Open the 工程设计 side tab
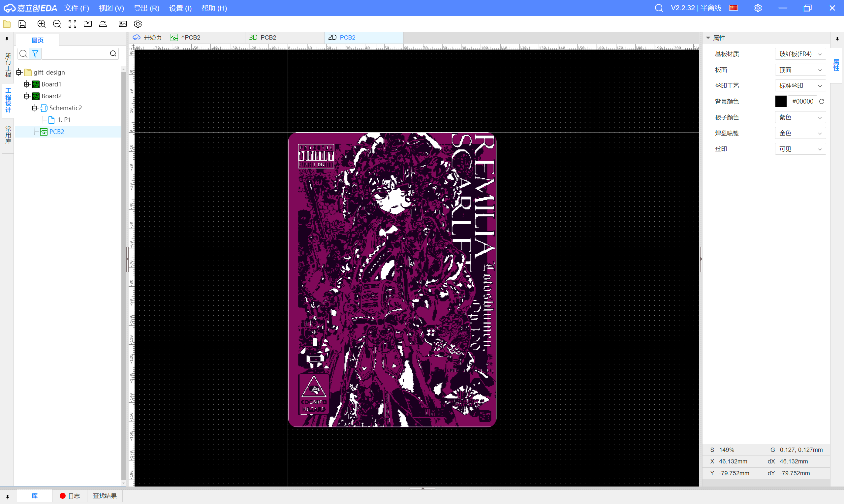844x504 pixels. click(x=8, y=100)
